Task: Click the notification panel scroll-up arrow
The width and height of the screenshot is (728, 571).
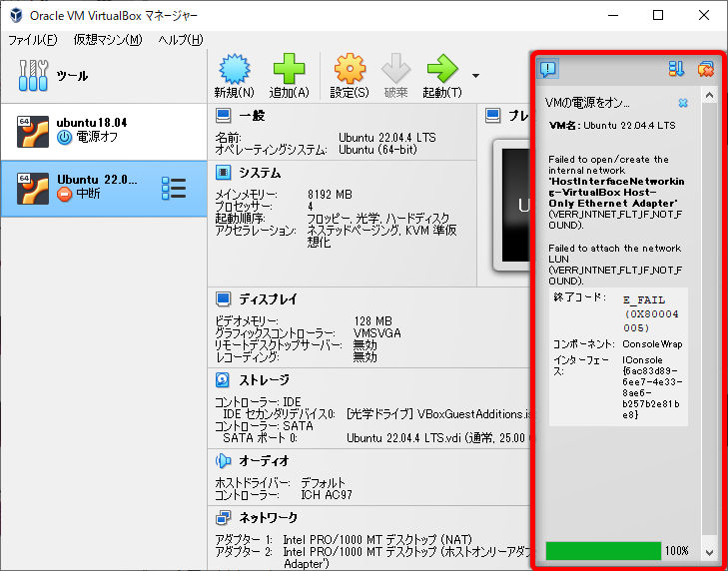Action: 709,95
